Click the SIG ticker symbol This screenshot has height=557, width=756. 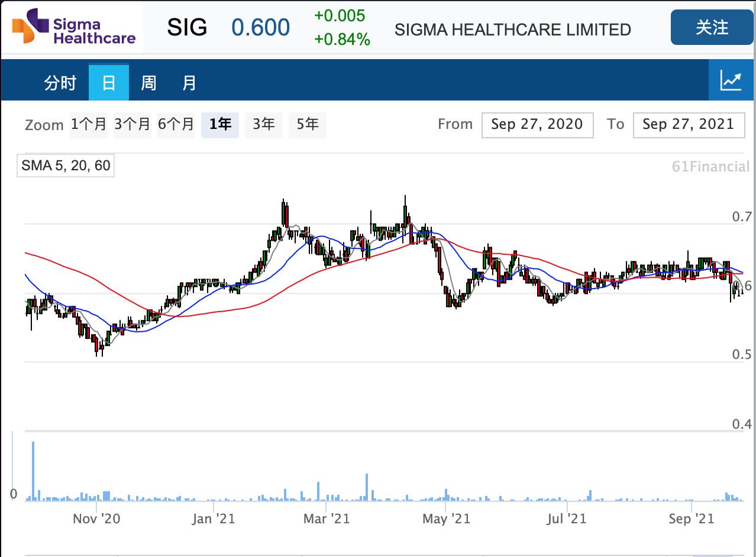(187, 27)
